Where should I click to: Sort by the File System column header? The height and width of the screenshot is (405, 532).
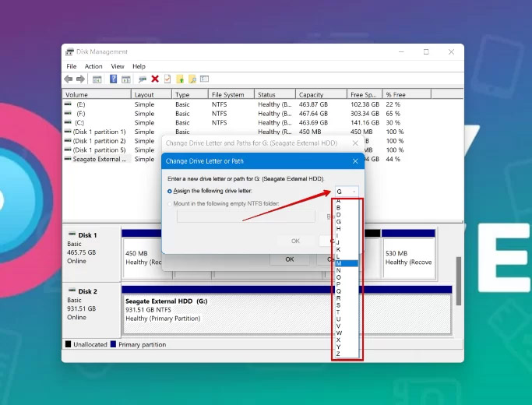(231, 95)
